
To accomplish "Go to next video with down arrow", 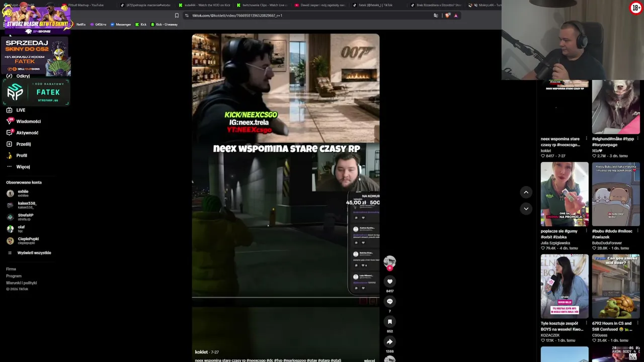I will pyautogui.click(x=526, y=208).
